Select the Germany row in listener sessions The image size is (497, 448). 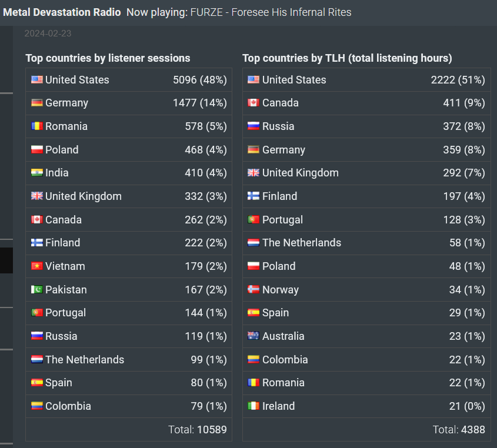129,103
